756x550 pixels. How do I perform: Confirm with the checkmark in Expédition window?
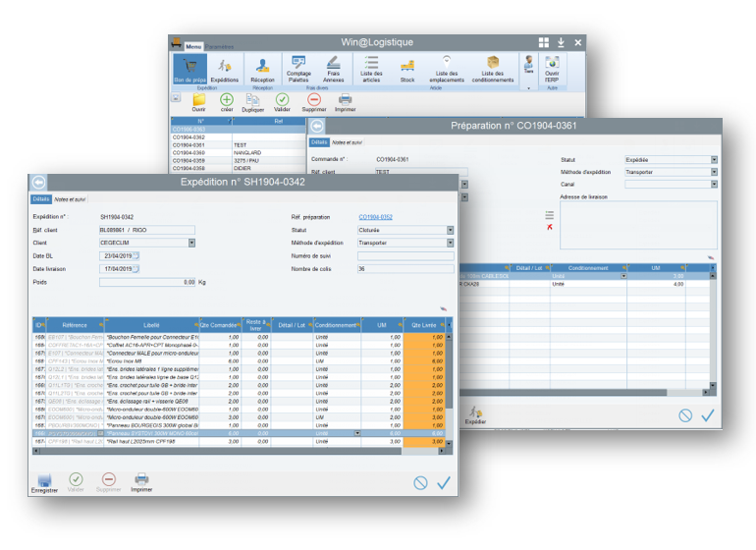click(x=444, y=483)
